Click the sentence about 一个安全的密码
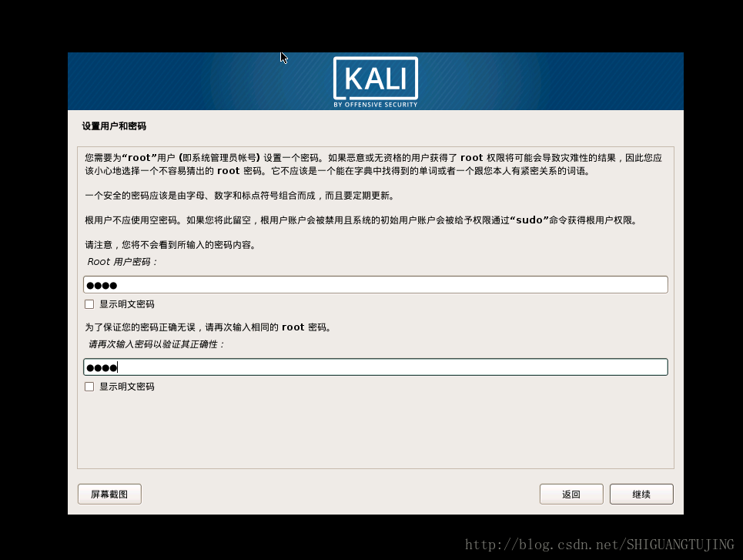 tap(239, 196)
